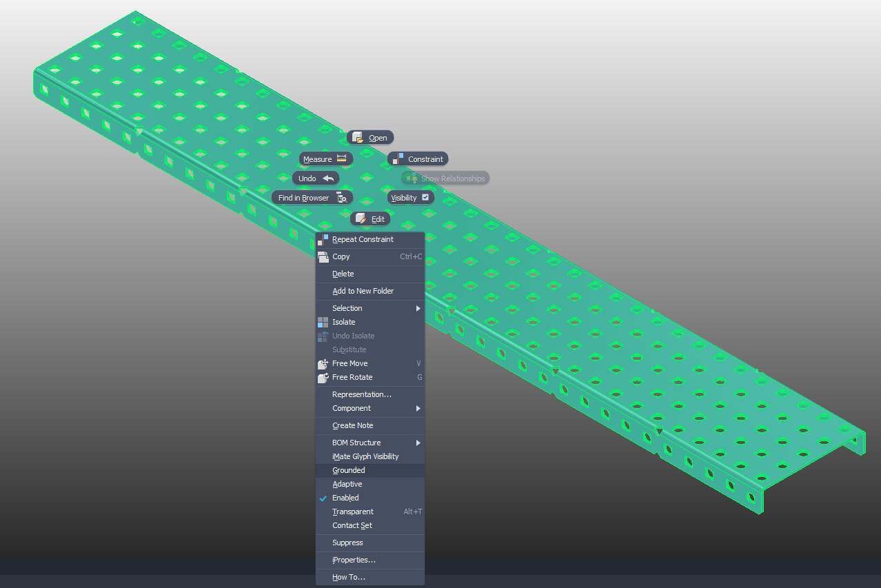Choose Create Note from the menu
This screenshot has width=881, height=588.
coord(370,425)
